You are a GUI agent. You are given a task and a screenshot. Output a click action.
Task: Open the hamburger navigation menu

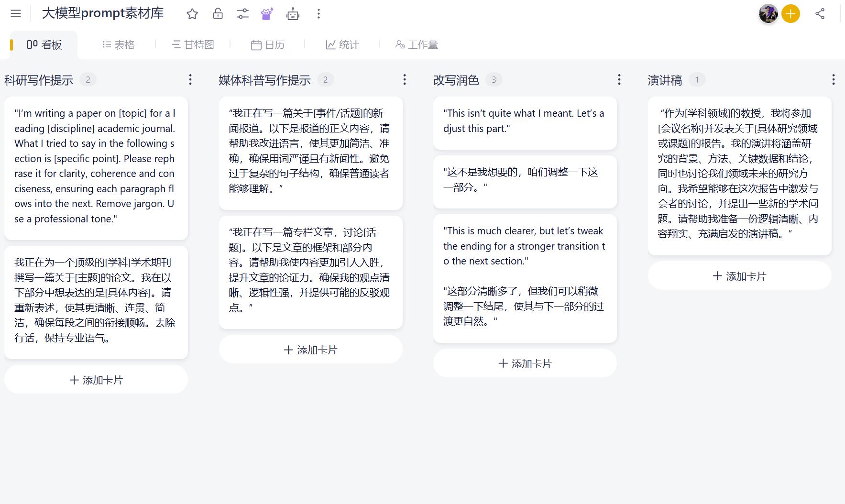click(16, 13)
